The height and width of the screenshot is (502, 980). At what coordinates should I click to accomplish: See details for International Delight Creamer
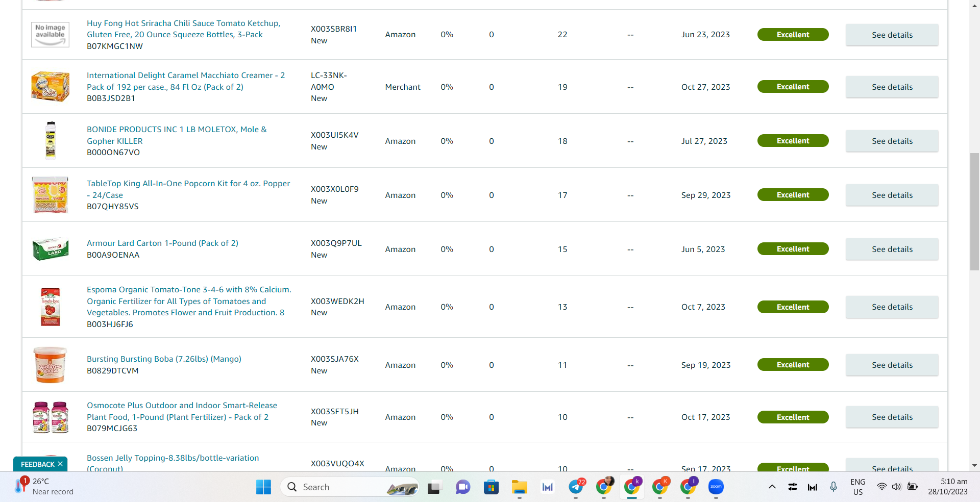(892, 87)
